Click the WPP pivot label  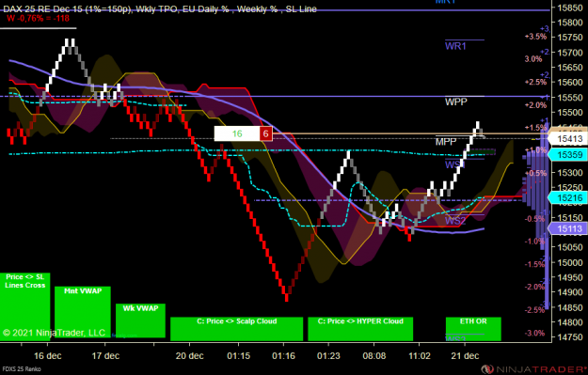(x=456, y=102)
